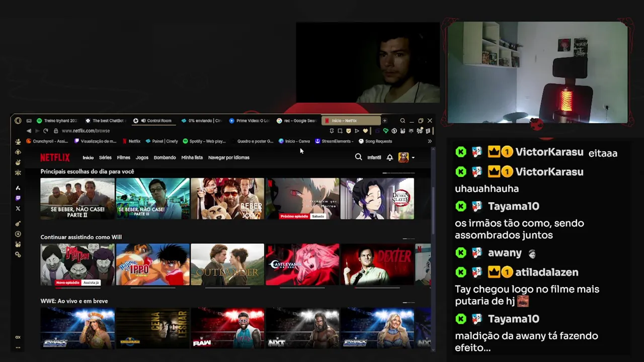This screenshot has width=644, height=362.
Task: Select the Início – Netflix tab
Action: (x=351, y=121)
